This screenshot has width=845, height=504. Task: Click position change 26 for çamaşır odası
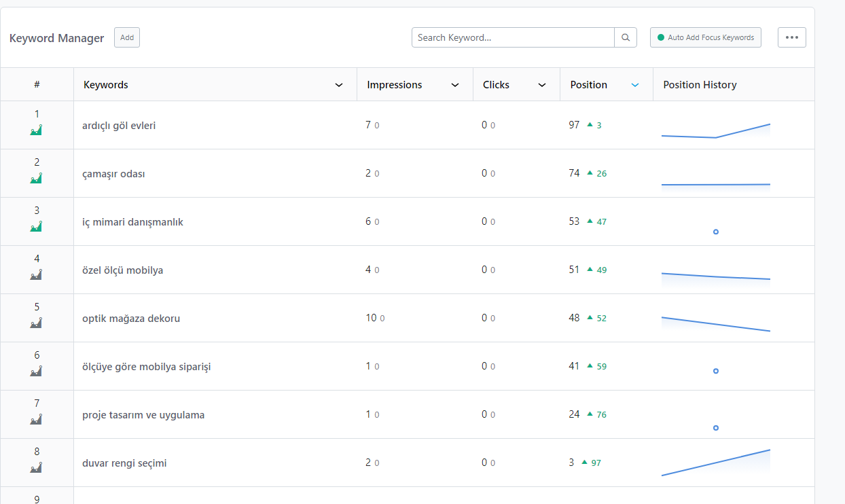602,174
